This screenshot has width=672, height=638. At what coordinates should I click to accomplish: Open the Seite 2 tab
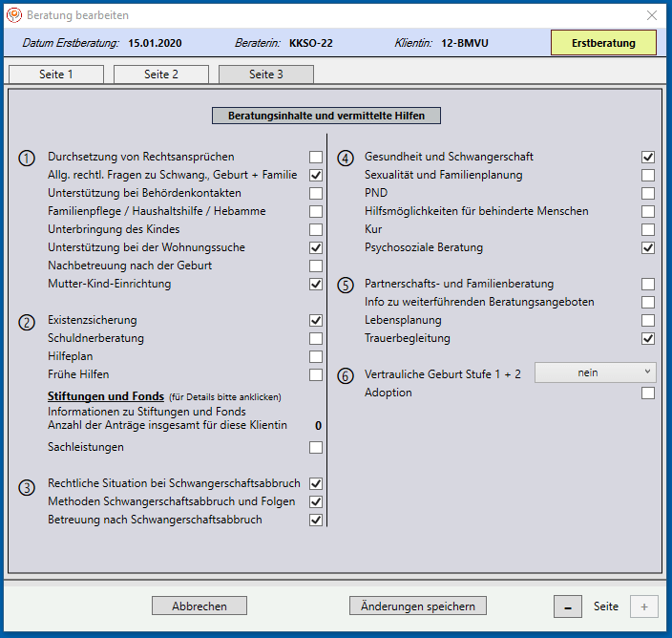(x=161, y=74)
